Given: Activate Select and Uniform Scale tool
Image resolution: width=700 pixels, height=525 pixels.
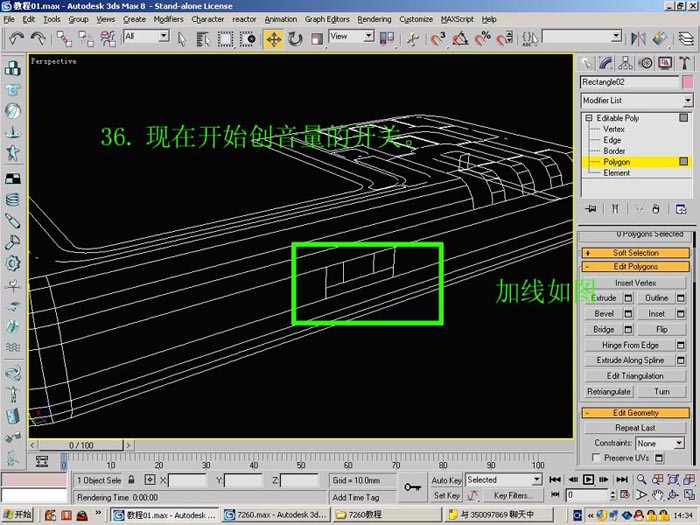Looking at the screenshot, I should pos(317,39).
